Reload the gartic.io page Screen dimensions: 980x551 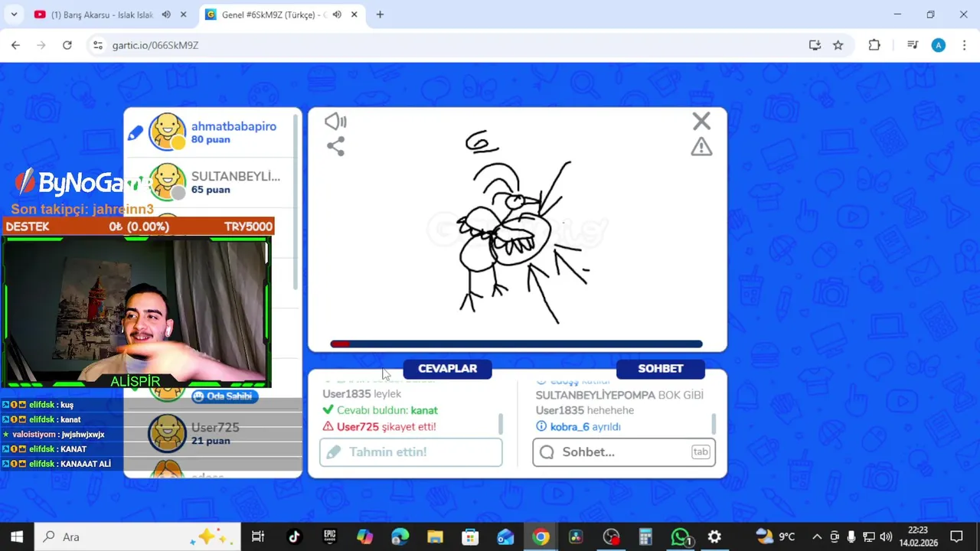click(x=67, y=45)
